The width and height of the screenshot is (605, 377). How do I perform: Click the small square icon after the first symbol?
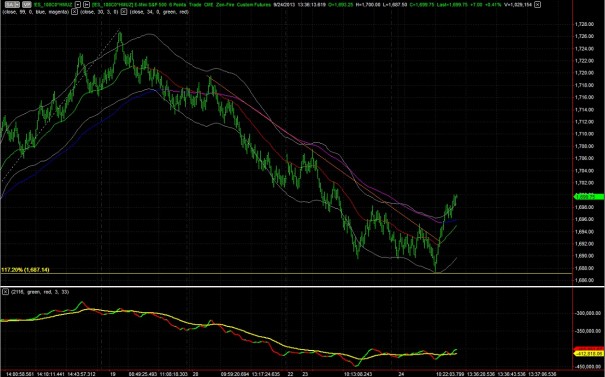(x=78, y=5)
